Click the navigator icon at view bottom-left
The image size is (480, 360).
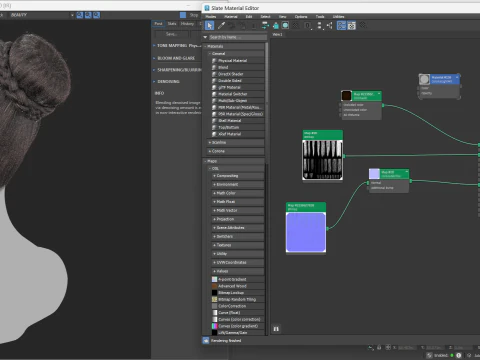click(276, 329)
